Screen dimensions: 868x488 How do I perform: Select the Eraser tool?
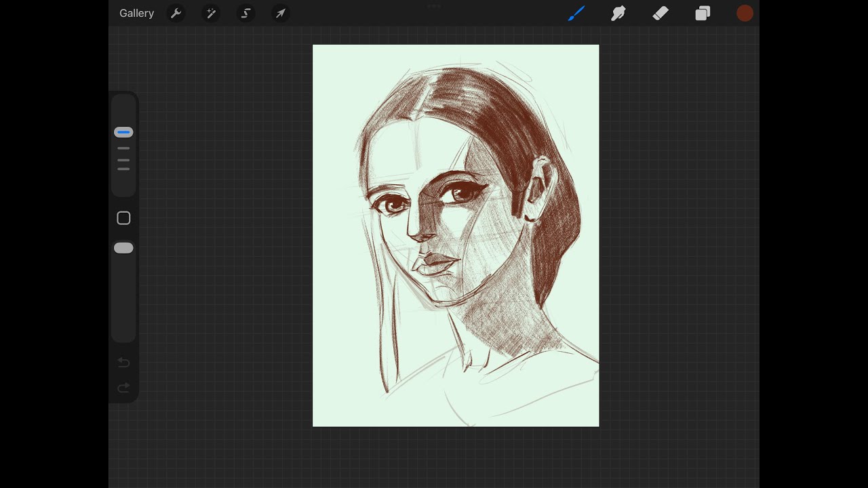(x=660, y=14)
